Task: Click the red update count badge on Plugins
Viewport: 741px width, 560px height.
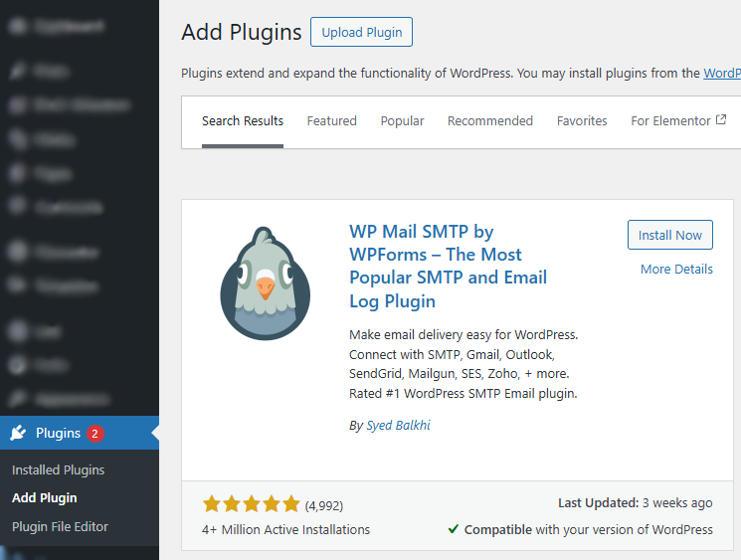Action: coord(94,434)
